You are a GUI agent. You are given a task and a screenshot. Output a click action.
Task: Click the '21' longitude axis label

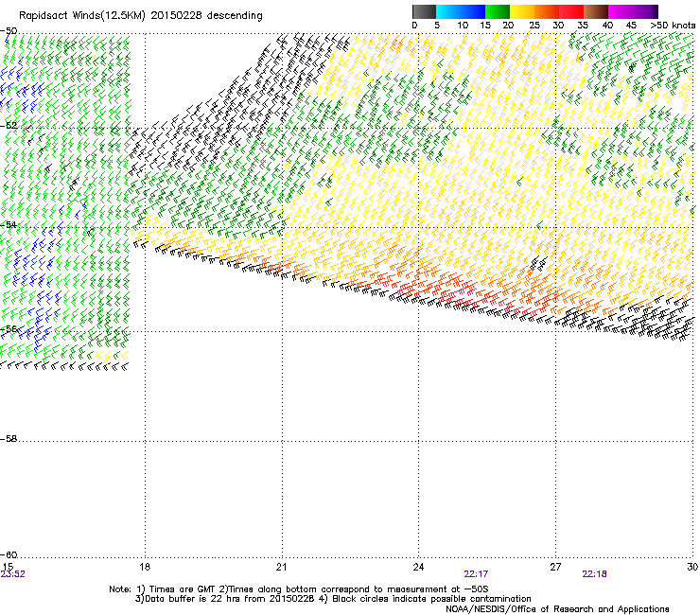pos(281,567)
